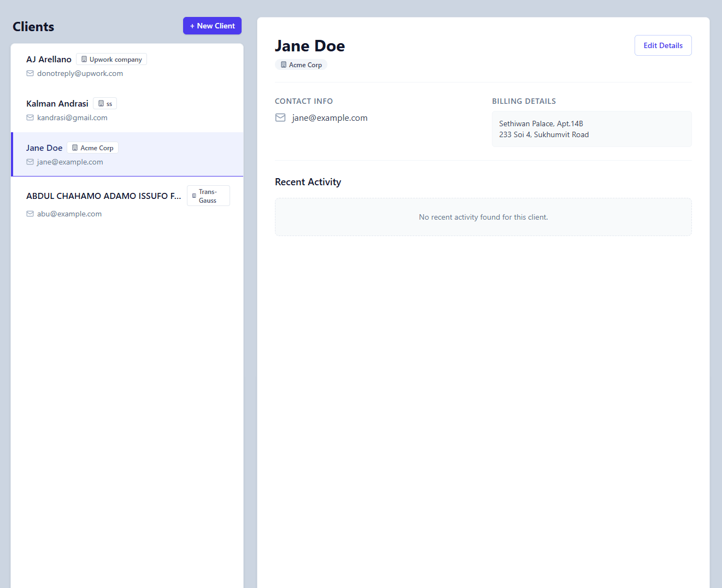The width and height of the screenshot is (722, 588).
Task: Click the building icon in Upwork company badge
Action: [x=84, y=60]
